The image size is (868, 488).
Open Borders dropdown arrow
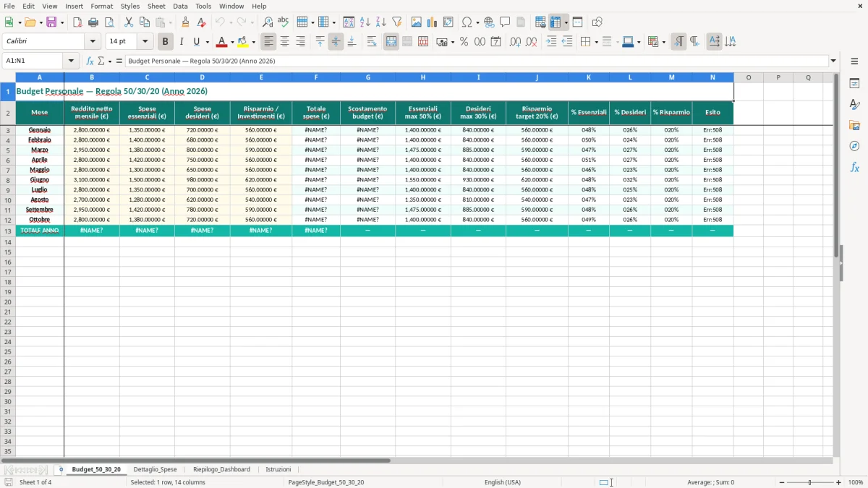(x=595, y=42)
